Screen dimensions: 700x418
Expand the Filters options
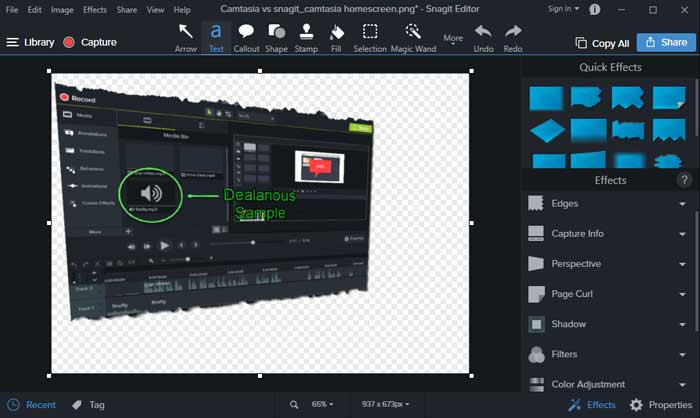point(683,355)
